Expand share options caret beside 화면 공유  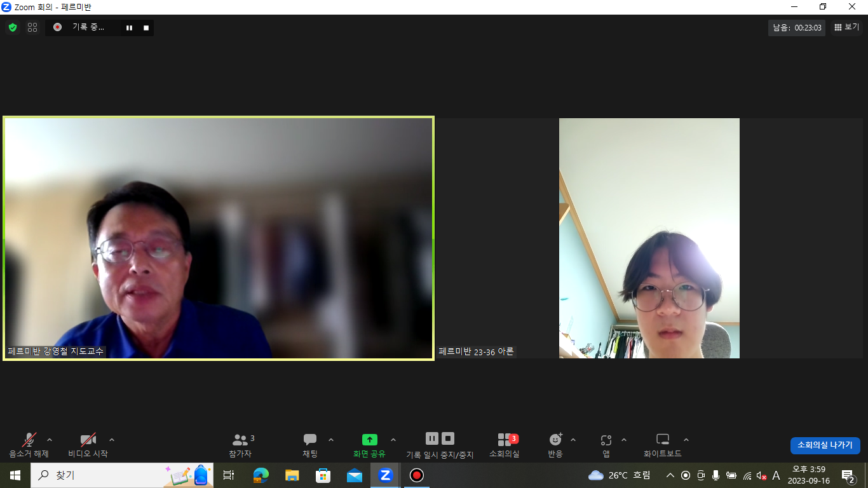393,440
